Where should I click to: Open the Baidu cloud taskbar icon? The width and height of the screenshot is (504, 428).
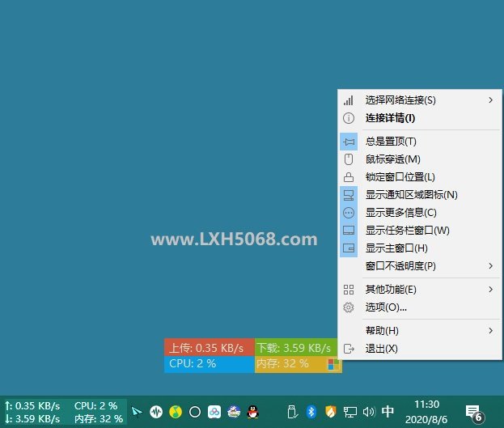tap(214, 412)
